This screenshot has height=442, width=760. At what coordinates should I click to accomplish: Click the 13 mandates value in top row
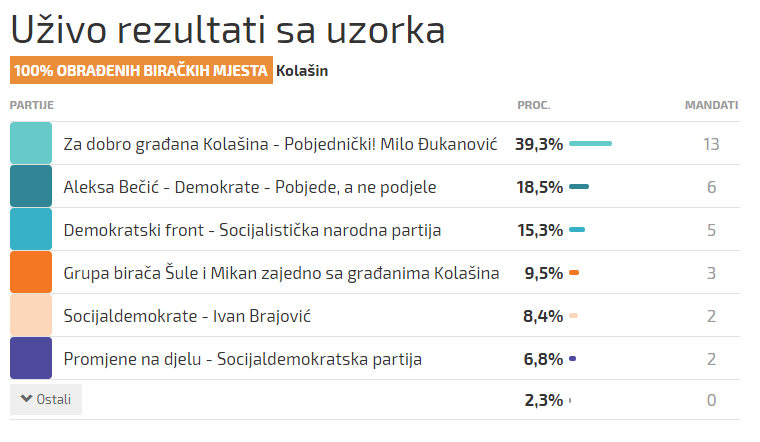coord(711,144)
